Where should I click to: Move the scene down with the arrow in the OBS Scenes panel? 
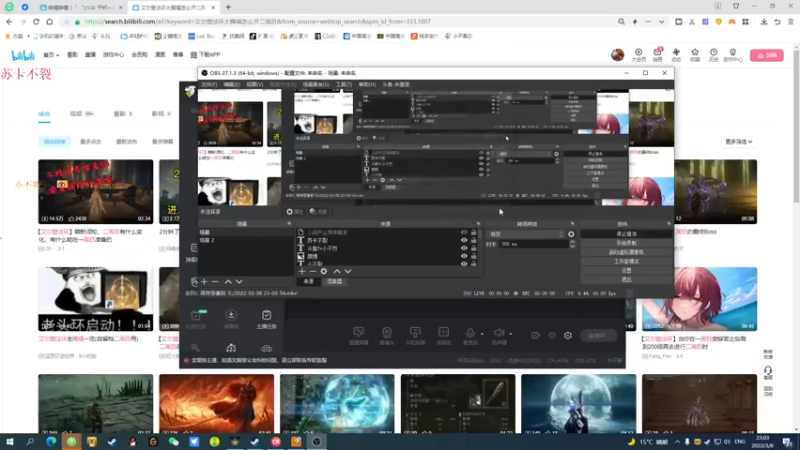pyautogui.click(x=239, y=282)
